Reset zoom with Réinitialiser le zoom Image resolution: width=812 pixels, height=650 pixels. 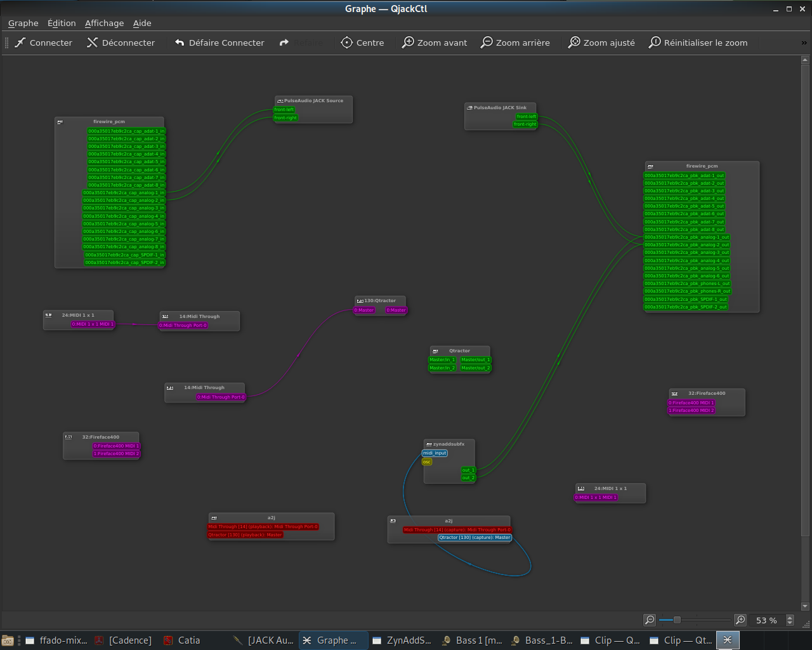click(x=655, y=43)
